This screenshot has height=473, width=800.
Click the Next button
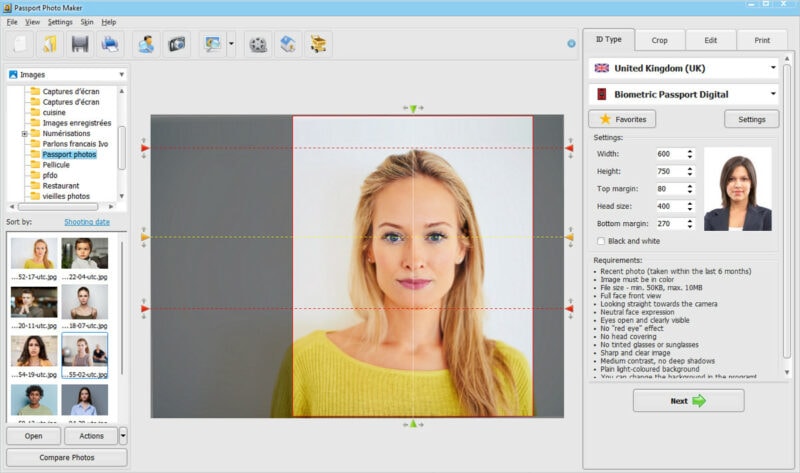(688, 401)
